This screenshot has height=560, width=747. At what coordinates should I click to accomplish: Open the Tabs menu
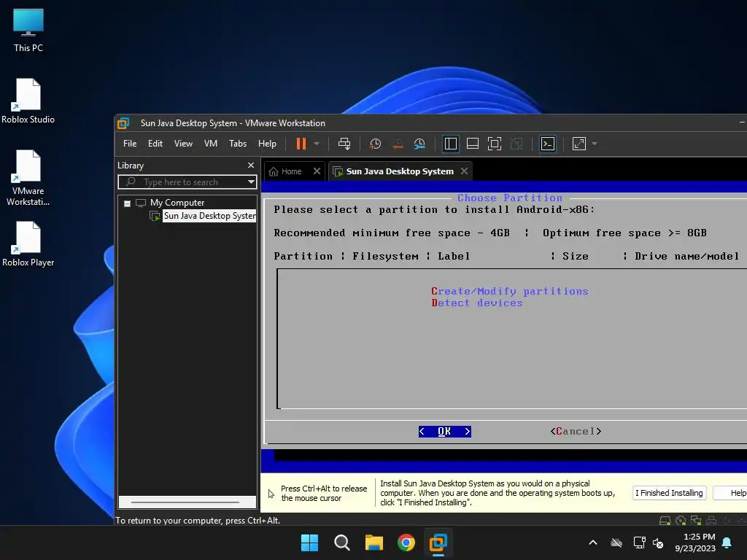pos(238,144)
